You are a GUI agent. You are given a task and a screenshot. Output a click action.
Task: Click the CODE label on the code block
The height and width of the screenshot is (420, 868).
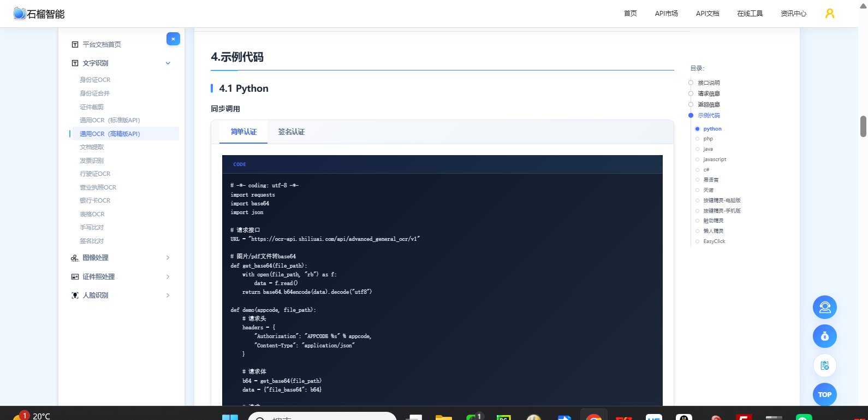click(240, 164)
